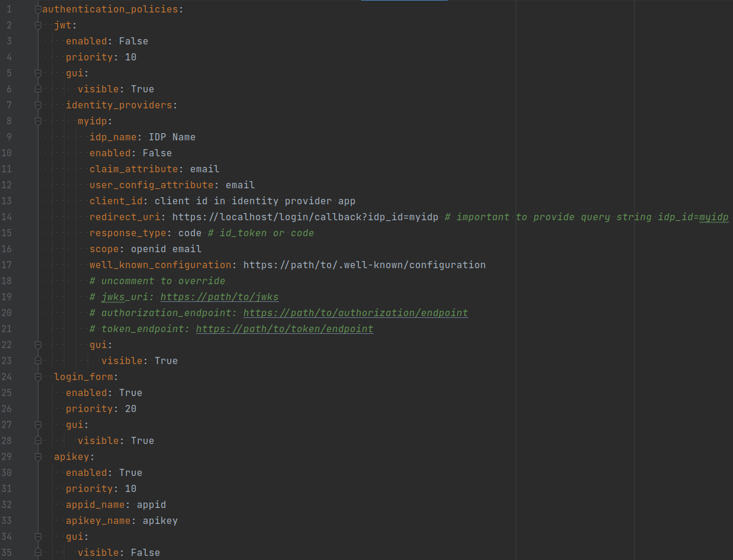Place cursor on the redirect_uri key
Image resolution: width=733 pixels, height=560 pixels.
pos(124,217)
